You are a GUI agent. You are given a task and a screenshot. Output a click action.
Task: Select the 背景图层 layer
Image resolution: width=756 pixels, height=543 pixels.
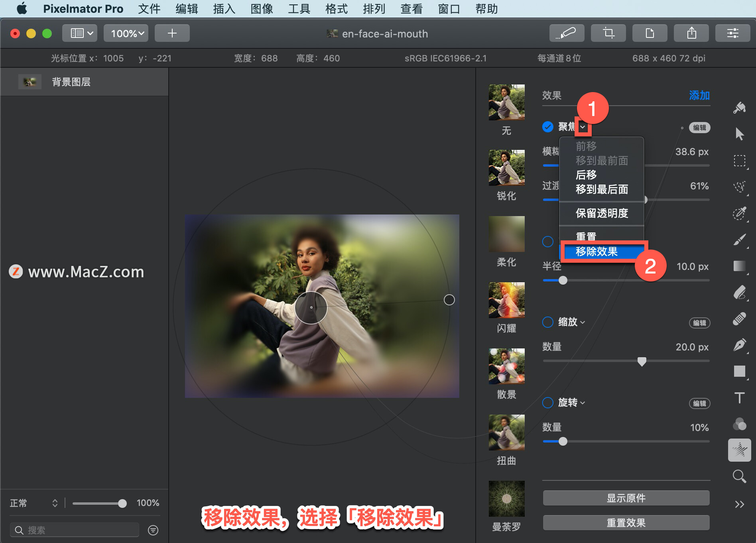(x=84, y=82)
